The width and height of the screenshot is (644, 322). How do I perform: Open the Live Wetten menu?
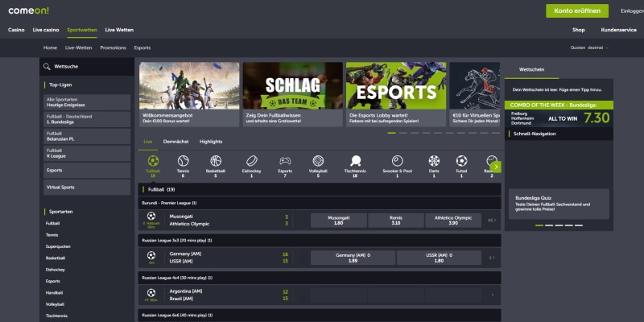coord(119,30)
